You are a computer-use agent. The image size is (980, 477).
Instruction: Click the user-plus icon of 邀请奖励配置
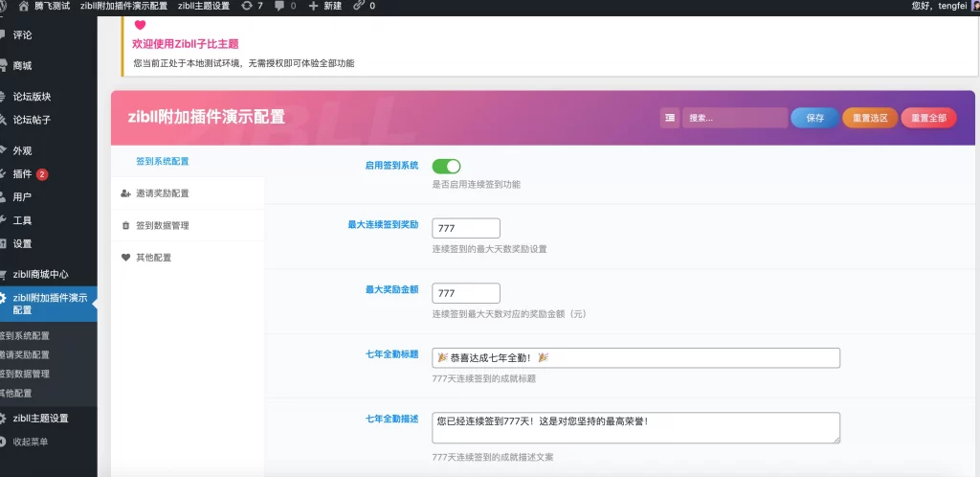coord(125,193)
